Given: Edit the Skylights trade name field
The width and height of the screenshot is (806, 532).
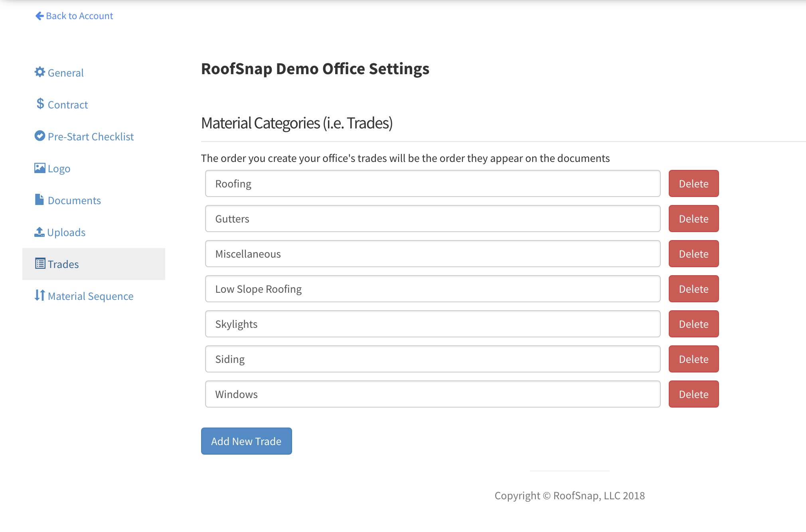Looking at the screenshot, I should (433, 324).
